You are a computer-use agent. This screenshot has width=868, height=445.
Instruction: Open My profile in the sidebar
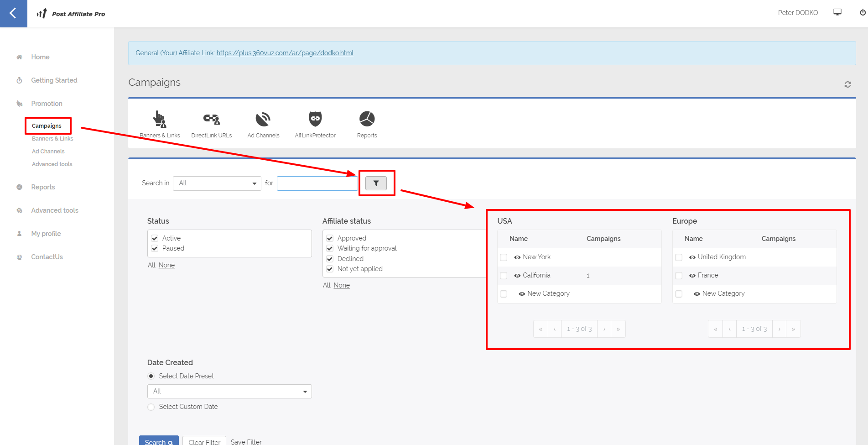tap(46, 234)
